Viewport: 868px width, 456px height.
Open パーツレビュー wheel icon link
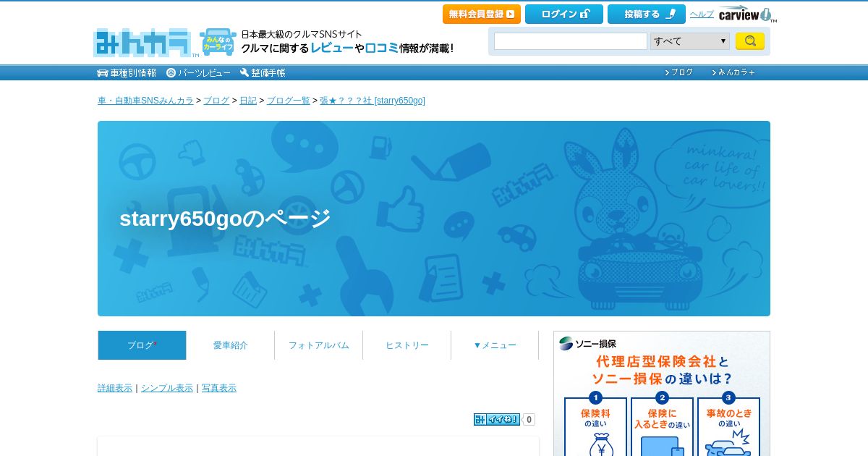click(198, 72)
